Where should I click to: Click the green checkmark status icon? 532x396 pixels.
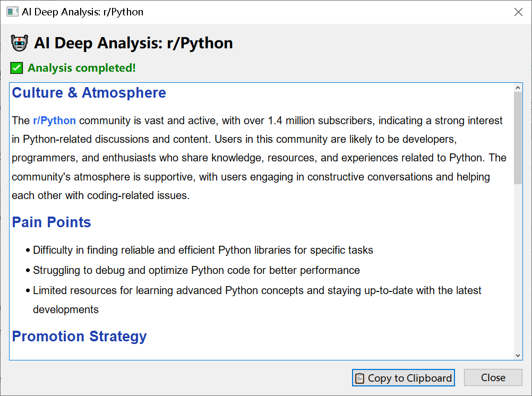tap(16, 68)
